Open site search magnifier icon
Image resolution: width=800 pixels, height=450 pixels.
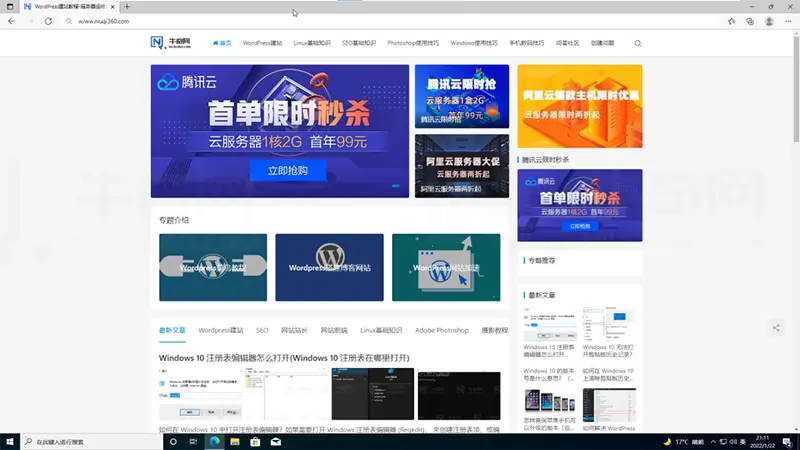(638, 43)
